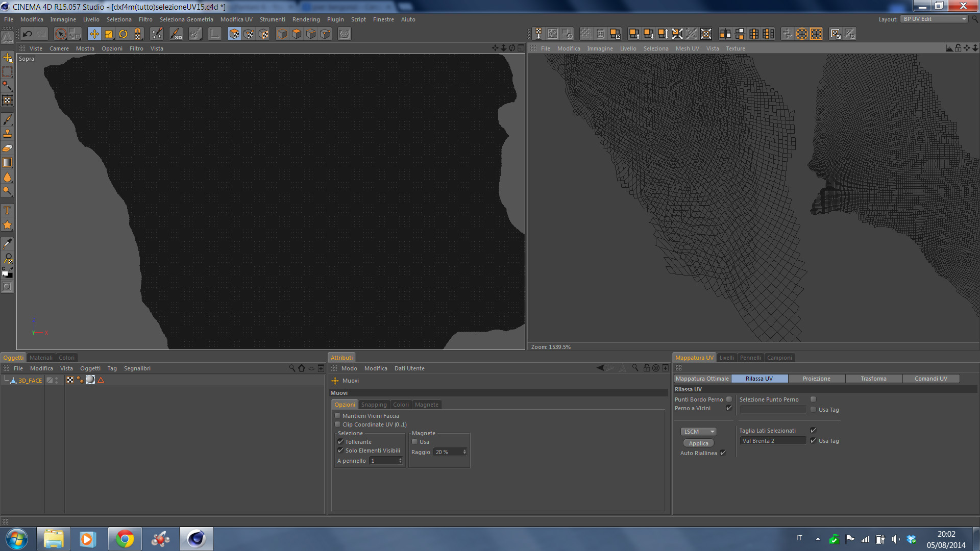The width and height of the screenshot is (980, 551).
Task: Uncheck Solo Elementi Visibili option
Action: point(340,450)
